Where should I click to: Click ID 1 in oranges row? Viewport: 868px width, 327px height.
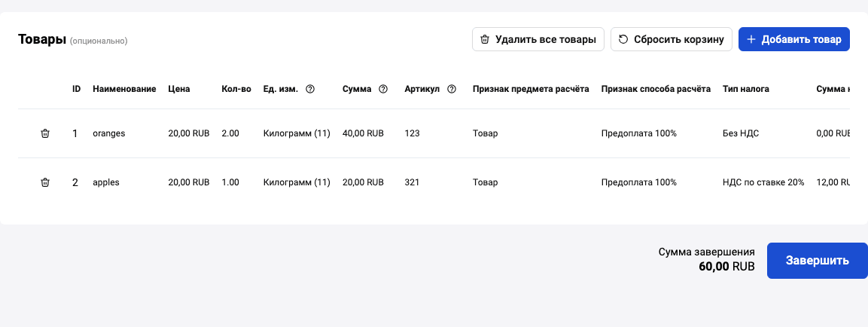[75, 133]
